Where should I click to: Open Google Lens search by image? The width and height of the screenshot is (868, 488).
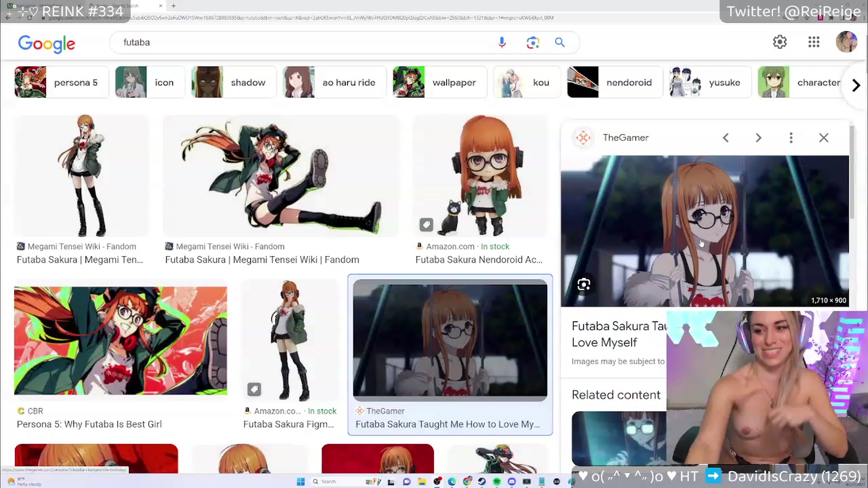[533, 42]
